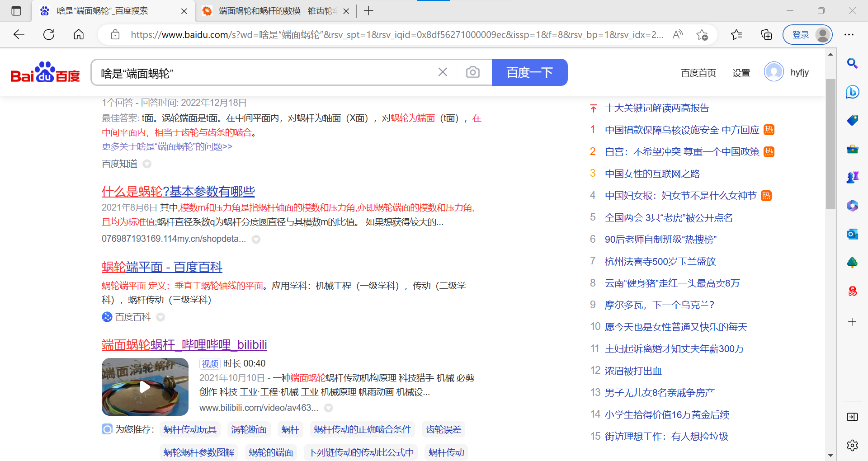This screenshot has width=868, height=461.
Task: Open 更多关于啥是"端面蜗轮"的问题 link
Action: click(167, 146)
